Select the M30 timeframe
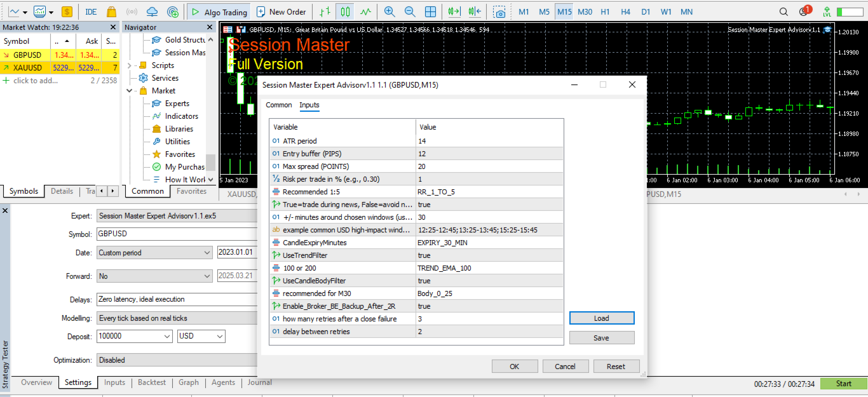Viewport: 868px width, 397px height. coord(585,11)
